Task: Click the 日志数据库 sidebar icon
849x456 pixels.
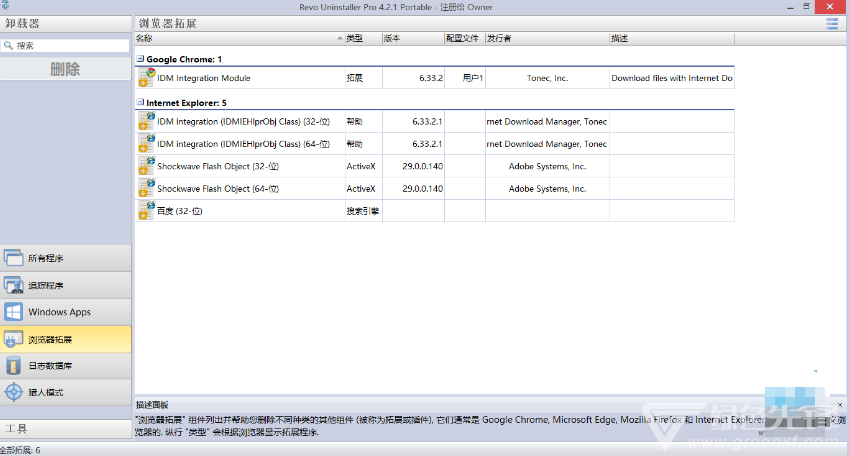Action: (14, 366)
